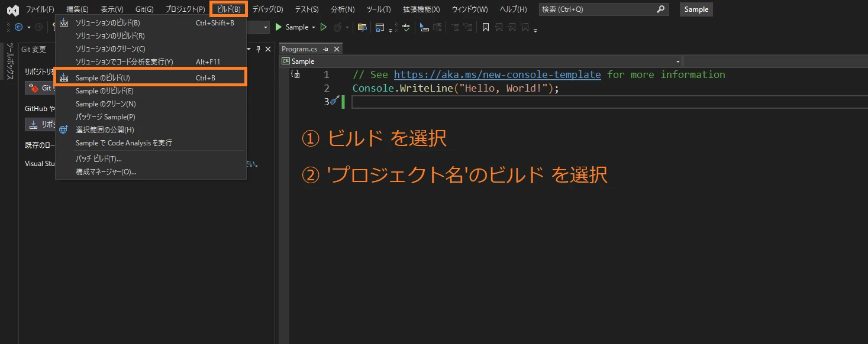
Task: Open the ウィンドウ(W) menu
Action: click(470, 9)
